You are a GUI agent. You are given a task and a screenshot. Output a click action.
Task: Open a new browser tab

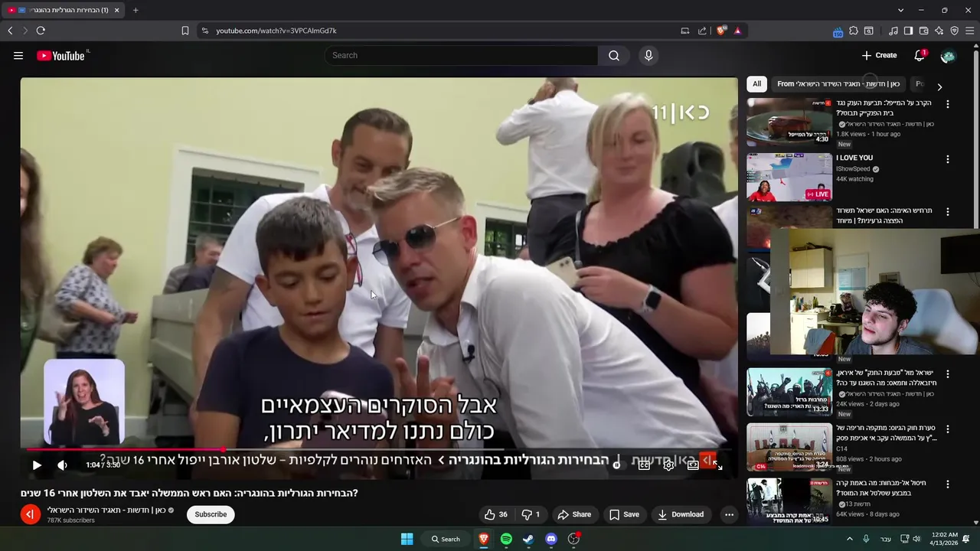tap(136, 10)
